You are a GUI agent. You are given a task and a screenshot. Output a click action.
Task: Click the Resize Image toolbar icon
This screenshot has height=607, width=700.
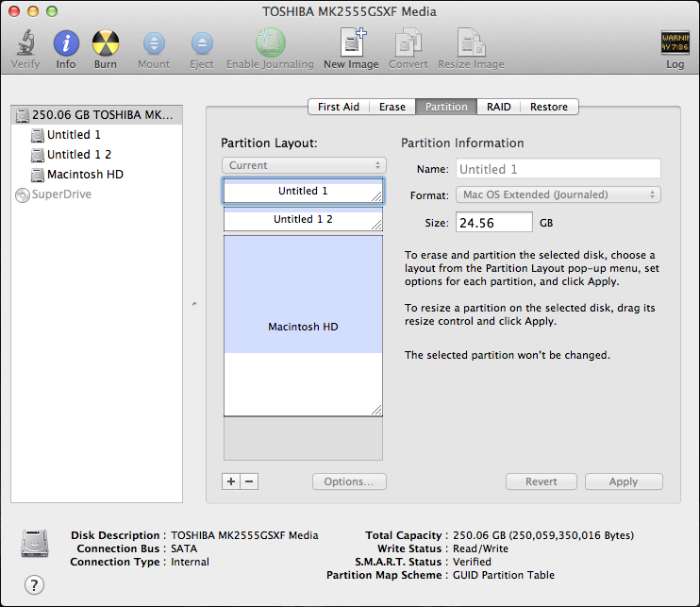471,42
